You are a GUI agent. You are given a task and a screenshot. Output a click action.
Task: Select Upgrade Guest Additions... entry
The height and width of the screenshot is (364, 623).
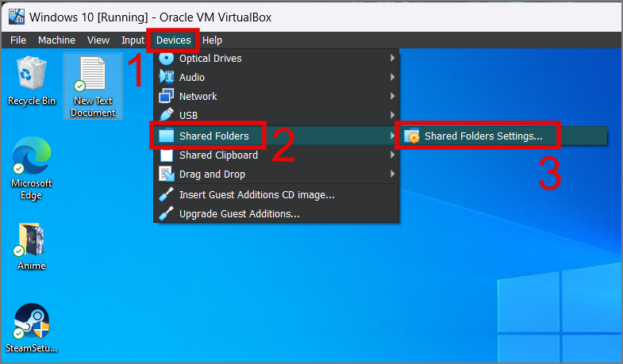coord(276,213)
